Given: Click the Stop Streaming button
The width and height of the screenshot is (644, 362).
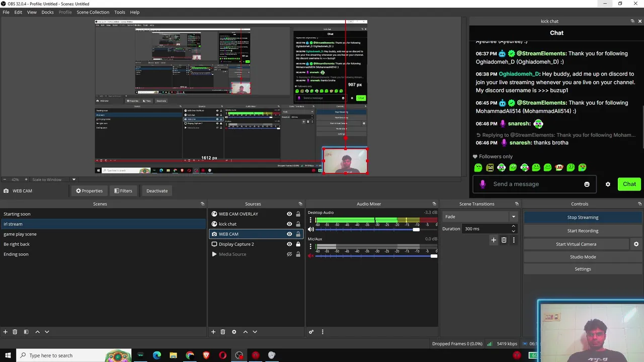Looking at the screenshot, I should tap(583, 217).
